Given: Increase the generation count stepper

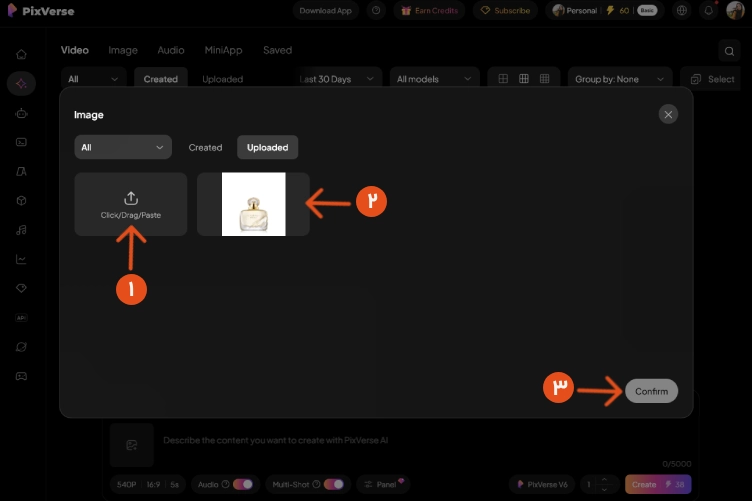Looking at the screenshot, I should pyautogui.click(x=604, y=479).
